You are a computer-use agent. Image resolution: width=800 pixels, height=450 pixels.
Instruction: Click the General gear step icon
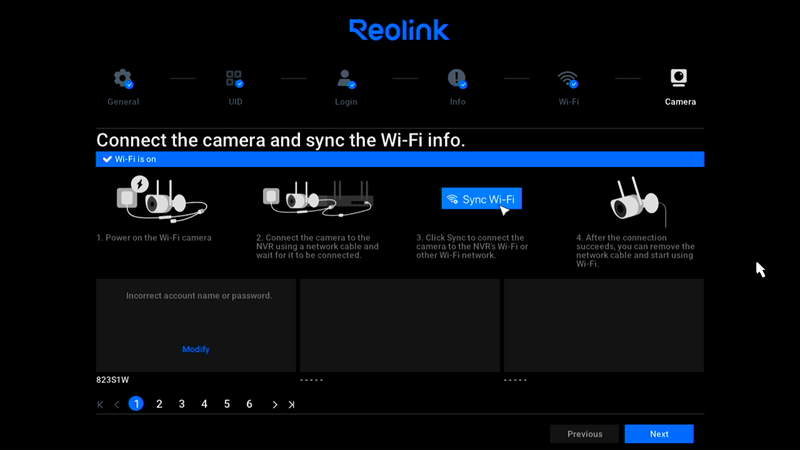click(x=123, y=79)
